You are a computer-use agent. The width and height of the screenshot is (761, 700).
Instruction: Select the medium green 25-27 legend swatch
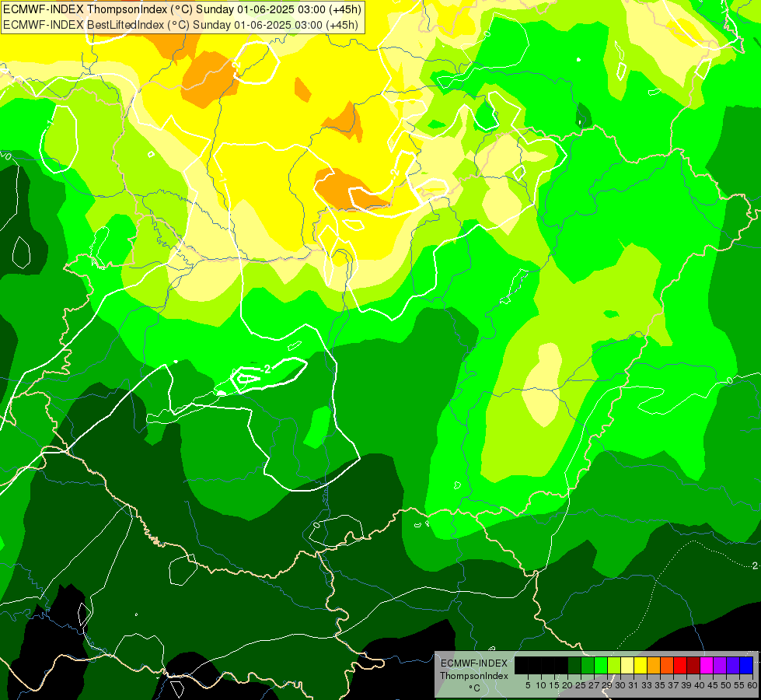coord(588,665)
